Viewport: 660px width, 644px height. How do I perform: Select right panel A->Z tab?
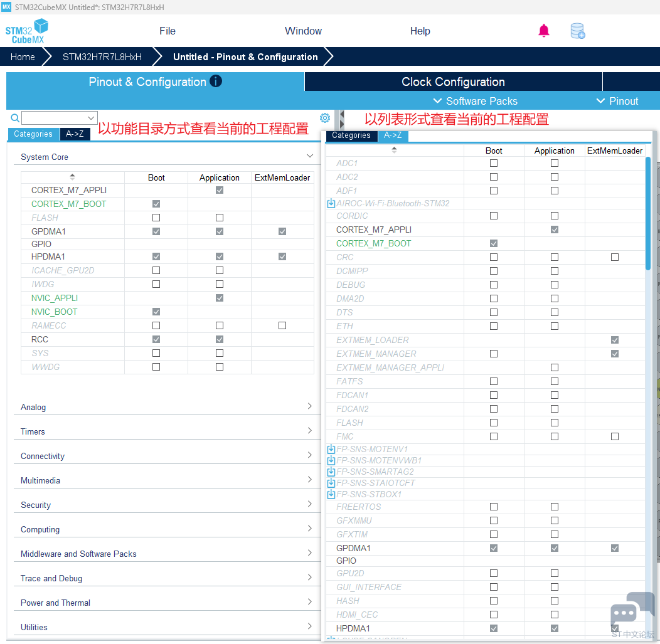click(x=393, y=135)
